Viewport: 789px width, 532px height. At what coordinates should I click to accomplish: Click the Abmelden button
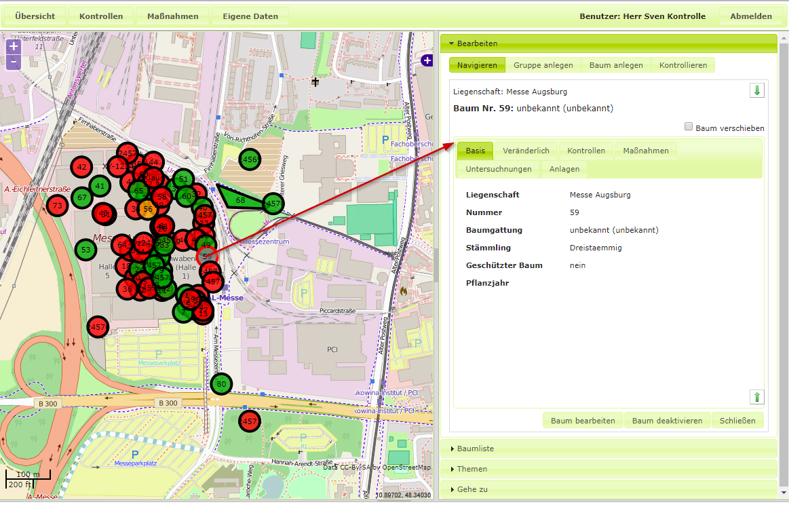coord(750,16)
